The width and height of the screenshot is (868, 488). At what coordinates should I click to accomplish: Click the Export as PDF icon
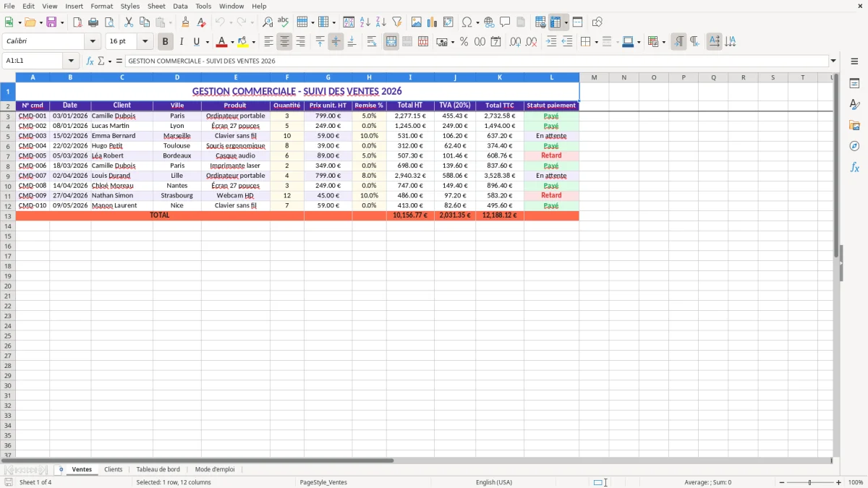77,22
